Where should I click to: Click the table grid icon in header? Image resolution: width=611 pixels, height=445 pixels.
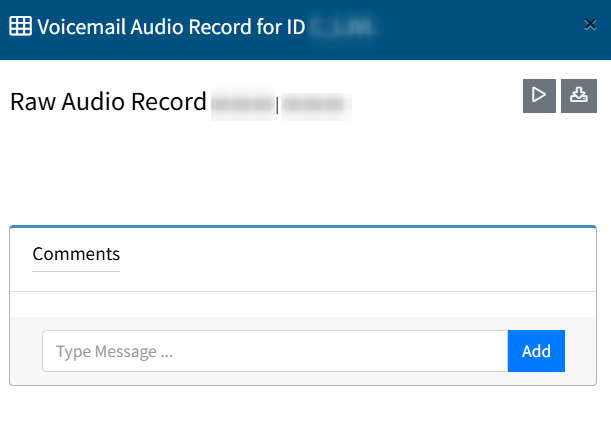pos(20,27)
